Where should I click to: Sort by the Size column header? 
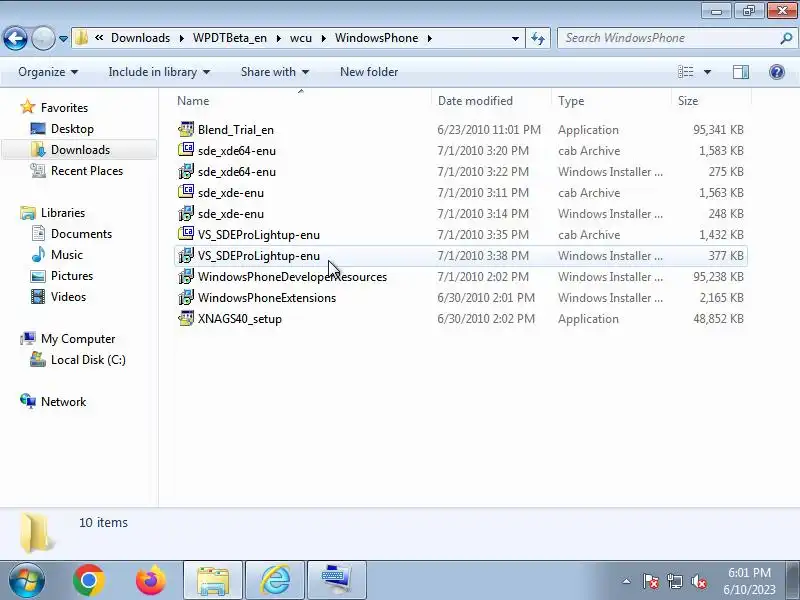tap(687, 101)
